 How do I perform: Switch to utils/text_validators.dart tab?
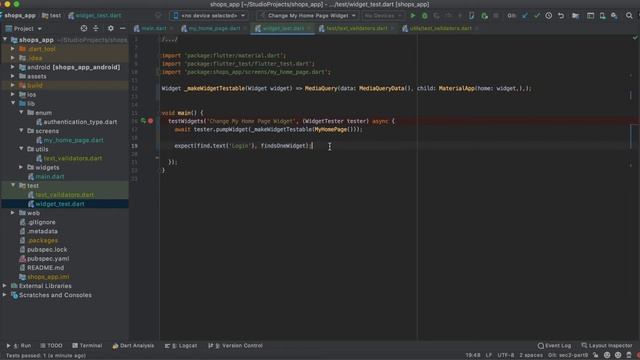point(440,29)
